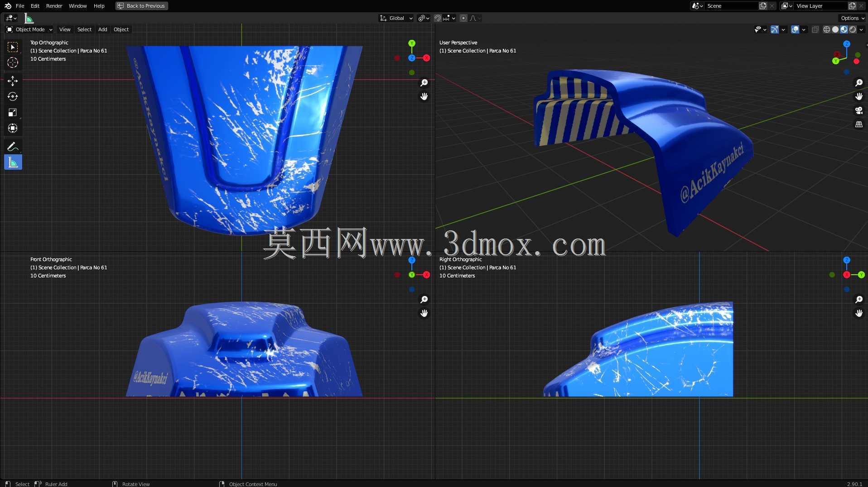
Task: Open snapping options dropdown
Action: click(449, 18)
